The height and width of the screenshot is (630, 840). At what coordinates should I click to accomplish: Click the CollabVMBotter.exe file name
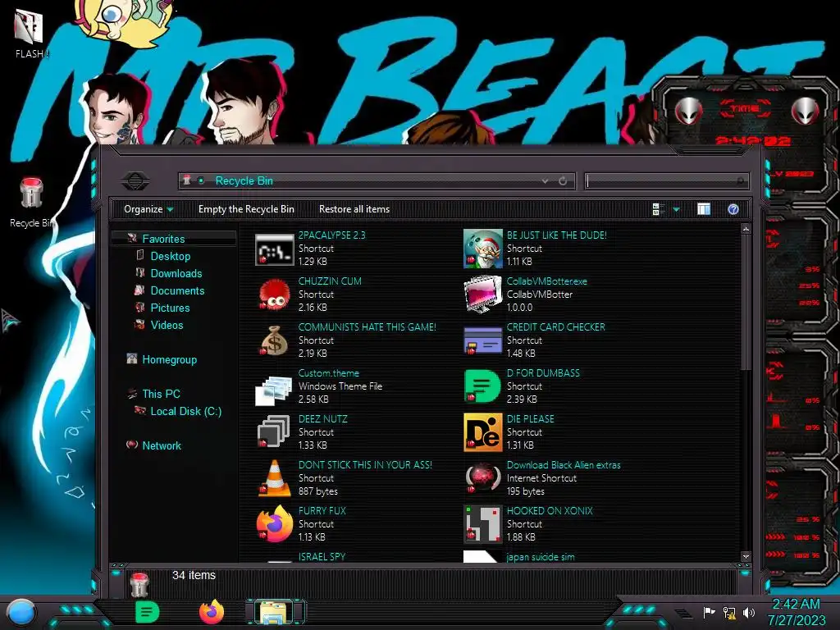[x=546, y=281]
